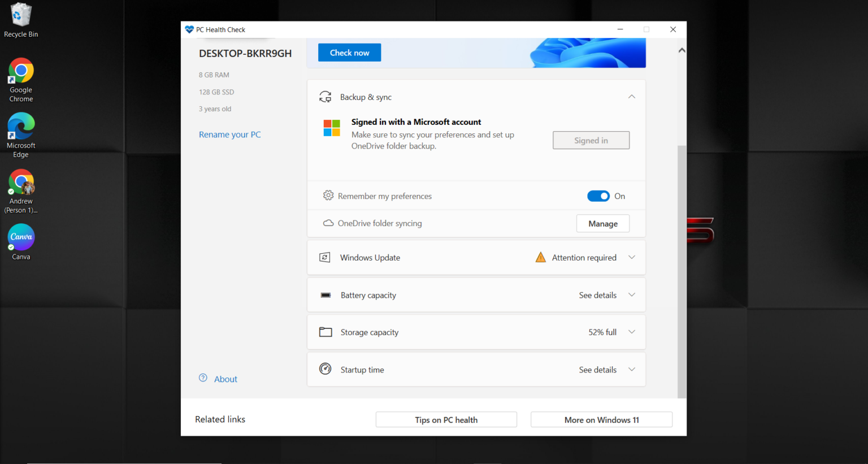868x464 pixels.
Task: Click See details in Startup time row
Action: pos(598,370)
